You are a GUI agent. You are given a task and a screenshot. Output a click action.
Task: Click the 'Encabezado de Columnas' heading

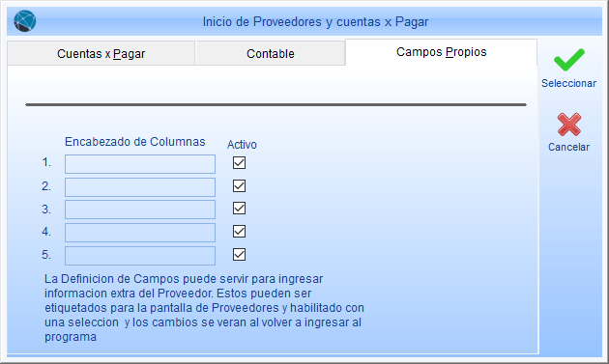(x=134, y=142)
